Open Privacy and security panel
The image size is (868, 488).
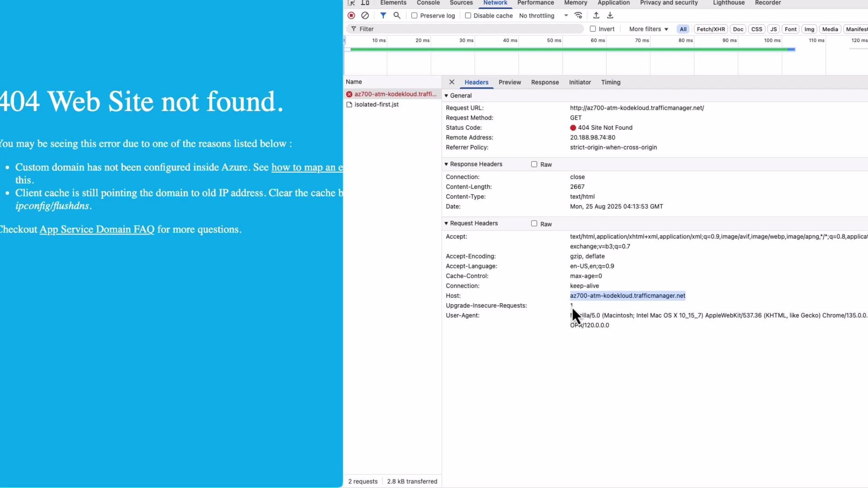click(669, 3)
